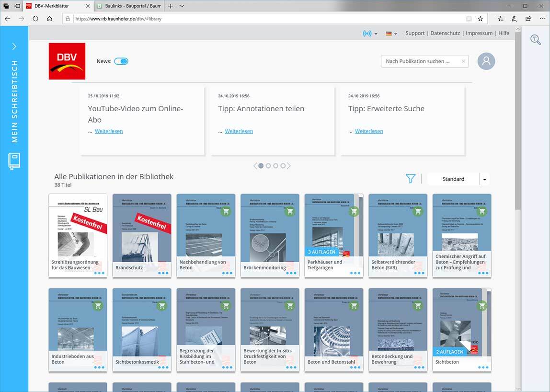Select third news carousel dot
The height and width of the screenshot is (392, 550).
coord(275,166)
